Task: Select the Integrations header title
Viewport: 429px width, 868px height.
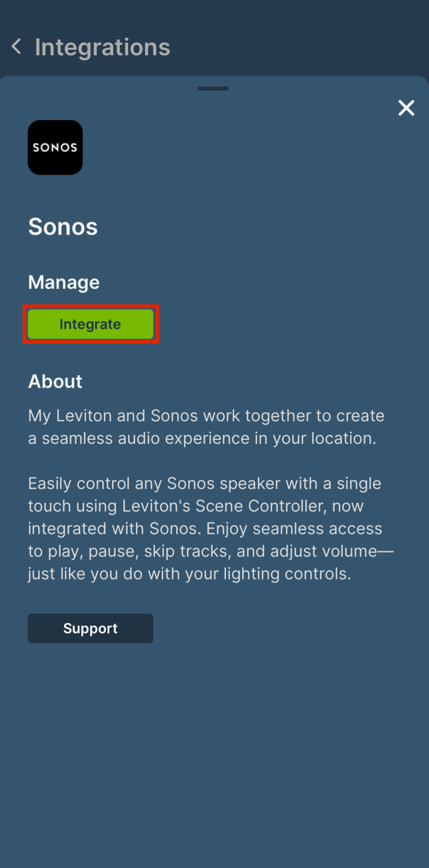Action: 102,47
